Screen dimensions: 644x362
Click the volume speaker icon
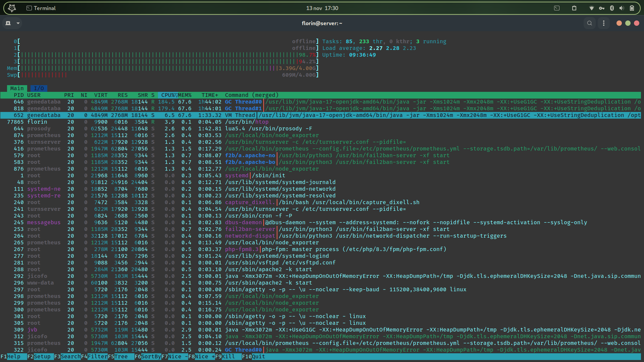(x=622, y=8)
